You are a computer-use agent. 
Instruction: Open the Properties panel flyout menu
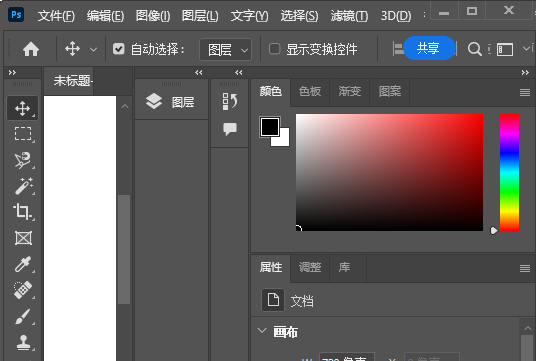[525, 268]
